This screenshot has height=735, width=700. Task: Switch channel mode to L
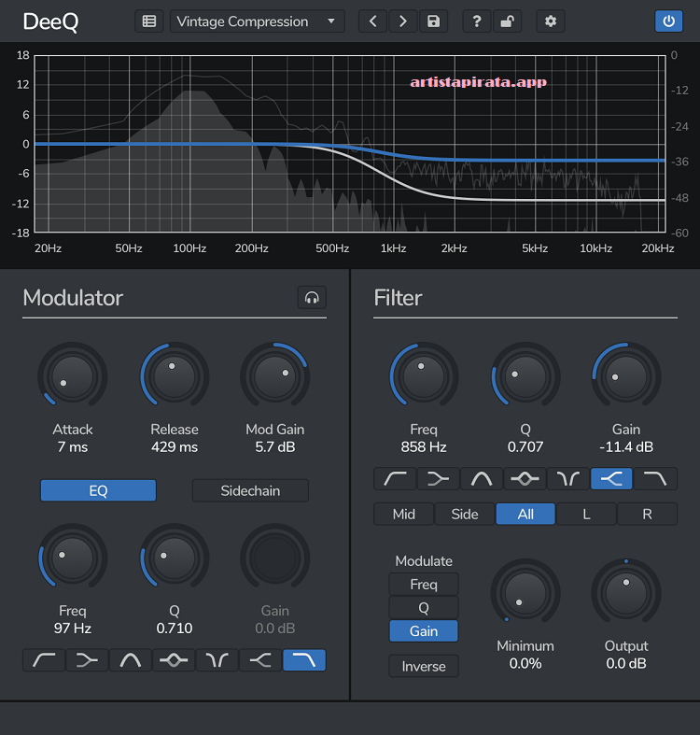[586, 514]
